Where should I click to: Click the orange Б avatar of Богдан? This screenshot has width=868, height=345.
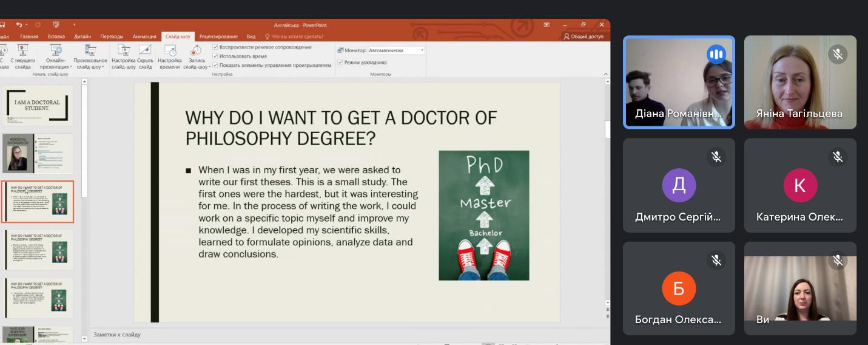[679, 289]
